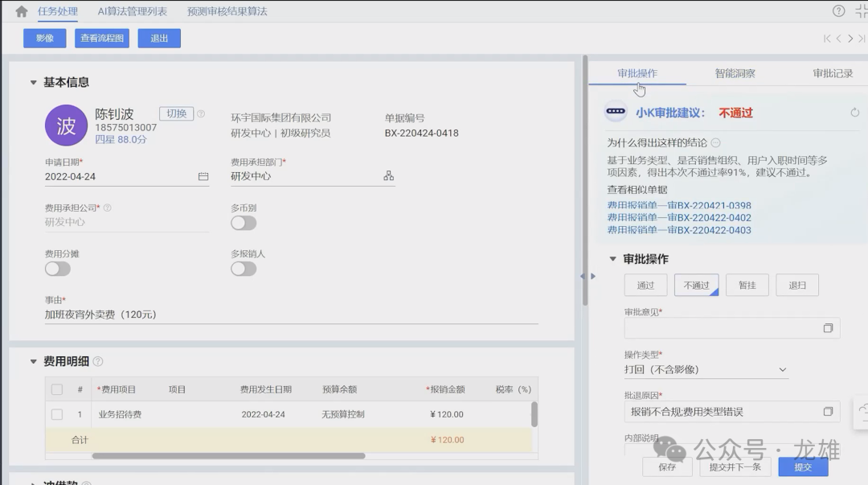Click the info icon beside 费用明细

[x=98, y=362]
